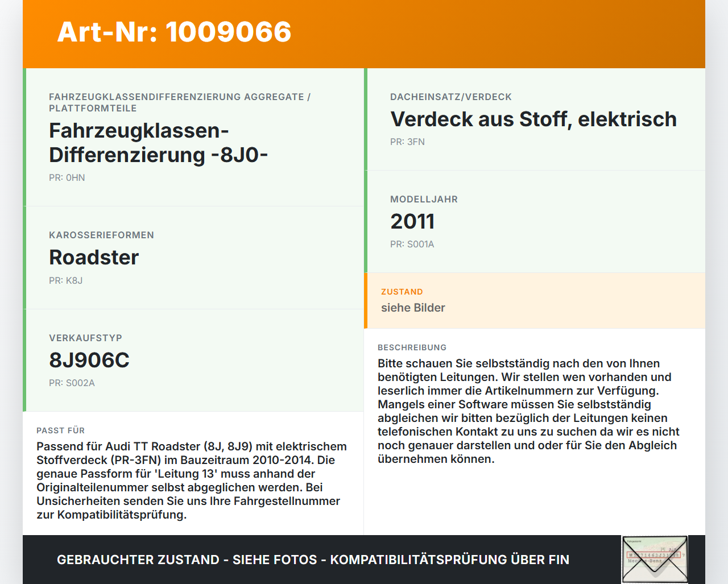Click the PR: 3FN code

click(x=407, y=142)
